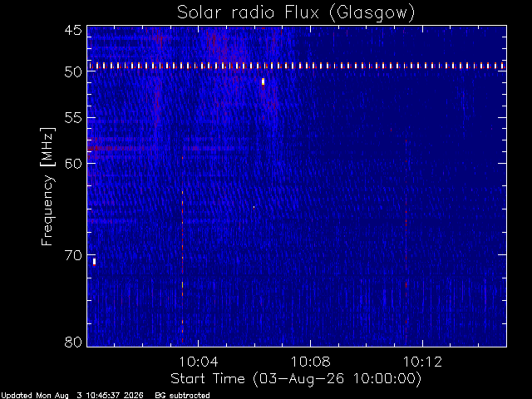532x399 pixels.
Task: Click the dotted white interference band near 49 MHz
Action: tap(297, 66)
